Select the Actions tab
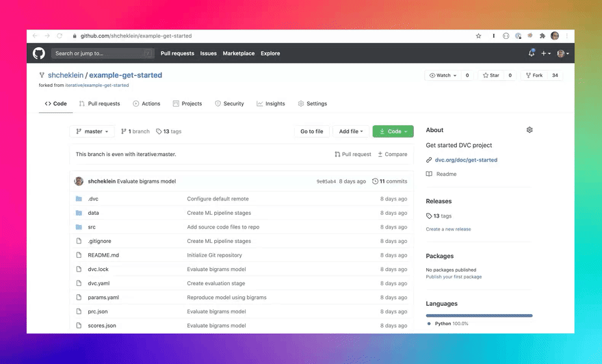602x364 pixels. 146,104
